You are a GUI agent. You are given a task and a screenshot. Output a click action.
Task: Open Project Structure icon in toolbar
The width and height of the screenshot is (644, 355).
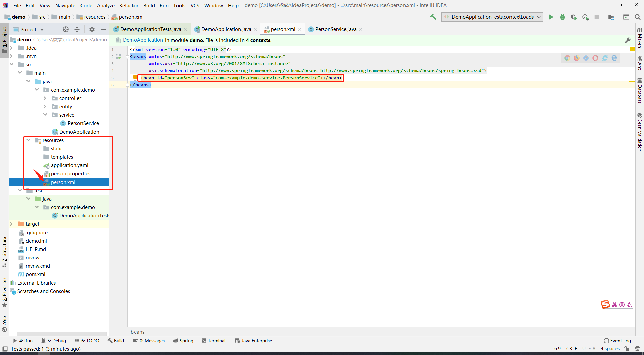coord(611,17)
